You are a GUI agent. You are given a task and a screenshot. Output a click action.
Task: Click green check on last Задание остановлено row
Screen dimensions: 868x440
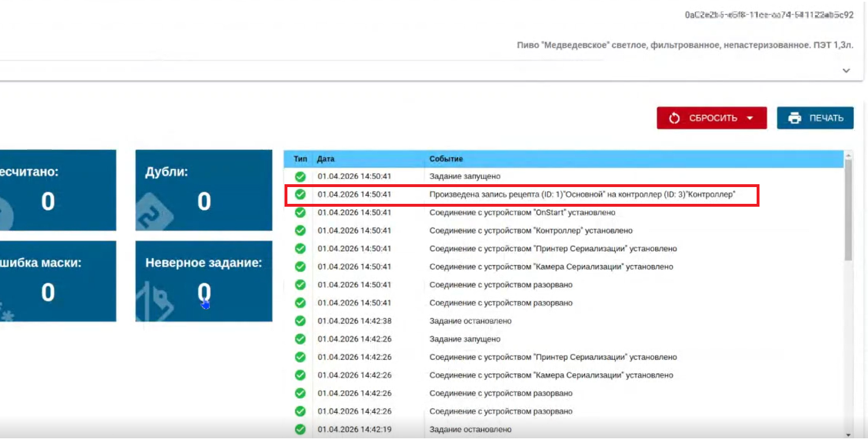tap(300, 430)
